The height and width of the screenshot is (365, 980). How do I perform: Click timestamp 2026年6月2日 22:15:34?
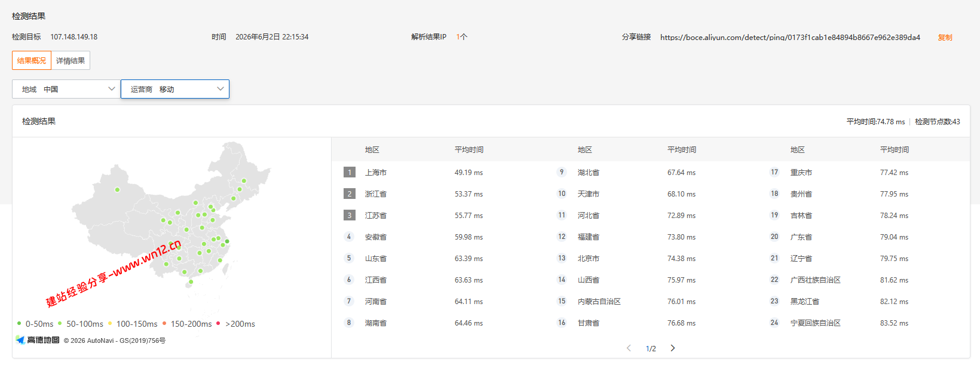(272, 37)
